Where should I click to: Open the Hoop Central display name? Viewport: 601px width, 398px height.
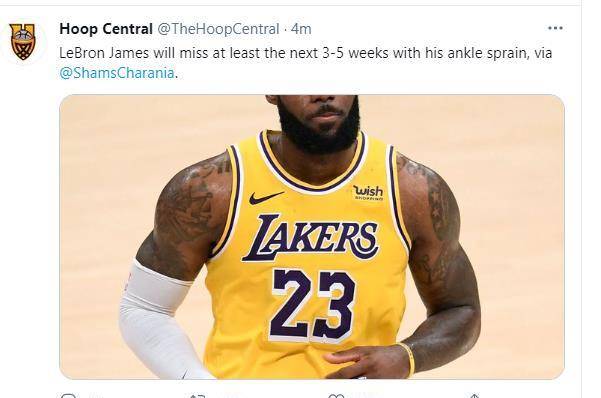pyautogui.click(x=106, y=29)
